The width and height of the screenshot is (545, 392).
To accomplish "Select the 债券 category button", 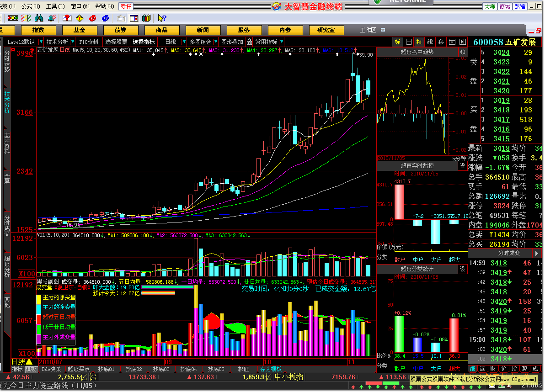I will click(x=121, y=30).
